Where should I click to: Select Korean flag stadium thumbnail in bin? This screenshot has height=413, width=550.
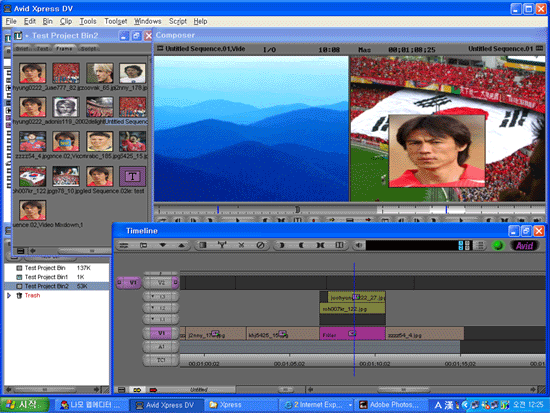pos(33,176)
